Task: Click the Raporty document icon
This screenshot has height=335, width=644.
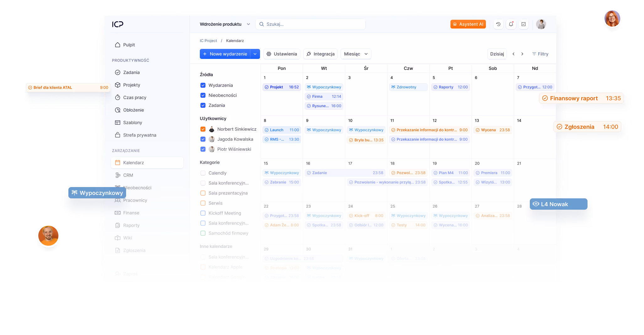Action: (x=118, y=225)
